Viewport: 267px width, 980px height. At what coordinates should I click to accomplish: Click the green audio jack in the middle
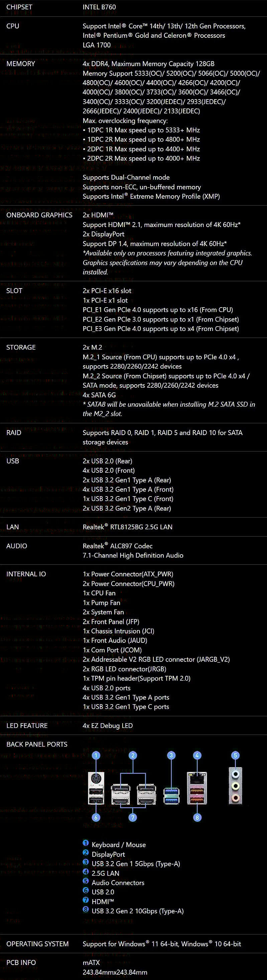click(x=235, y=786)
